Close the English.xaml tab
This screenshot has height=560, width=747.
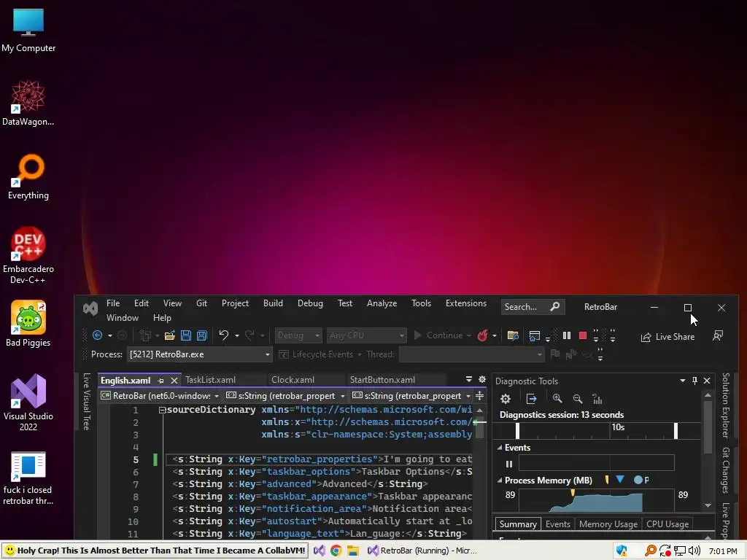tap(174, 381)
